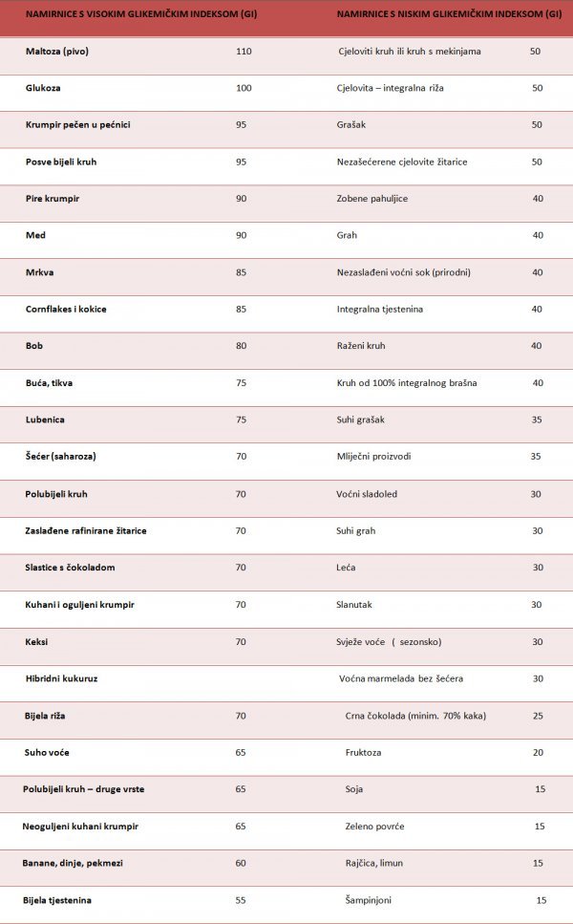The width and height of the screenshot is (573, 924).
Task: Select the 'Nezaslađeni voćni sok (prirodni)' entry
Action: click(x=403, y=272)
